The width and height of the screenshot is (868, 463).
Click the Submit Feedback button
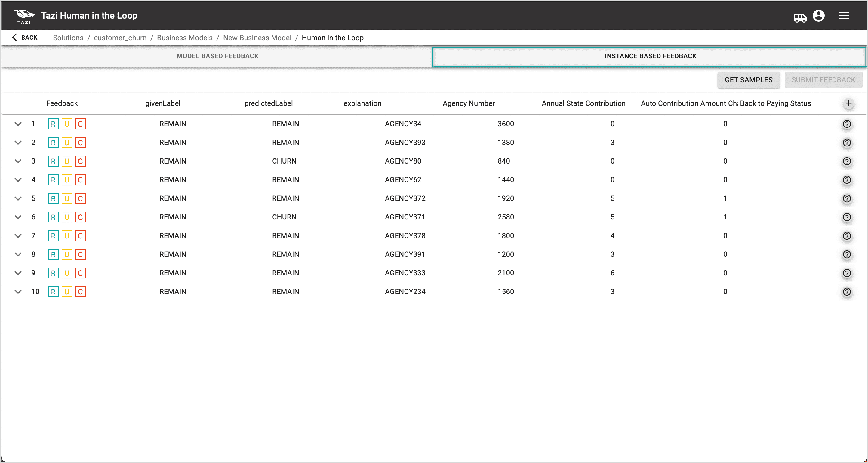[823, 80]
